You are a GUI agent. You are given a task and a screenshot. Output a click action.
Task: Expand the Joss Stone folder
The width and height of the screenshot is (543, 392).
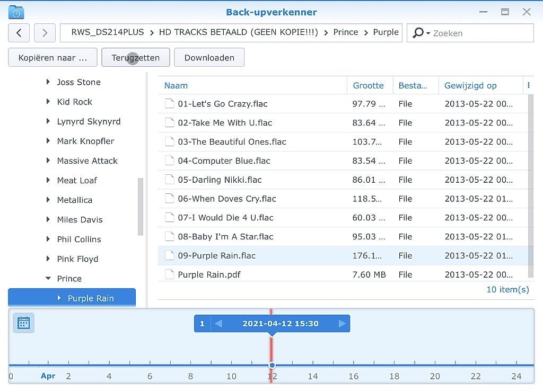pyautogui.click(x=48, y=82)
